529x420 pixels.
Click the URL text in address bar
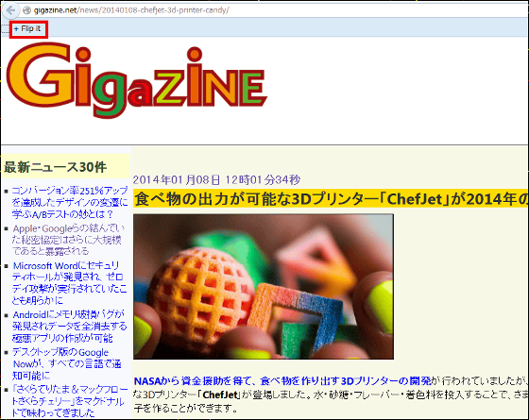[131, 10]
